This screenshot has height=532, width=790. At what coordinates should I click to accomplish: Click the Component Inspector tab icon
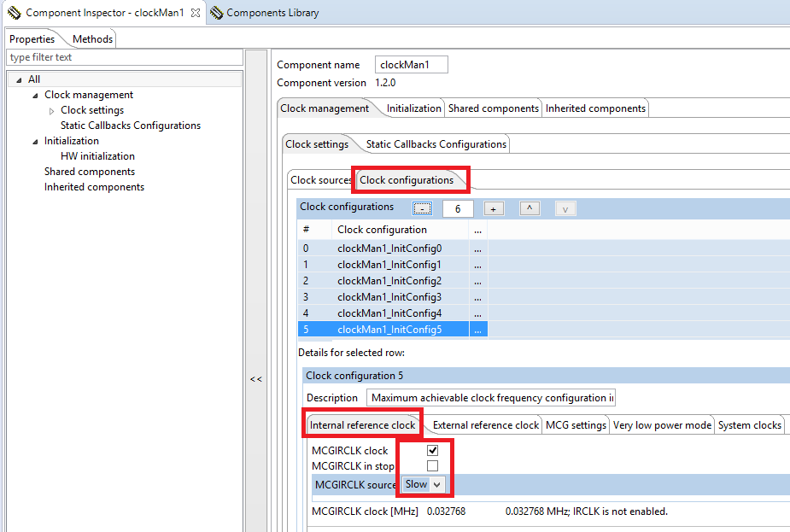pyautogui.click(x=14, y=13)
